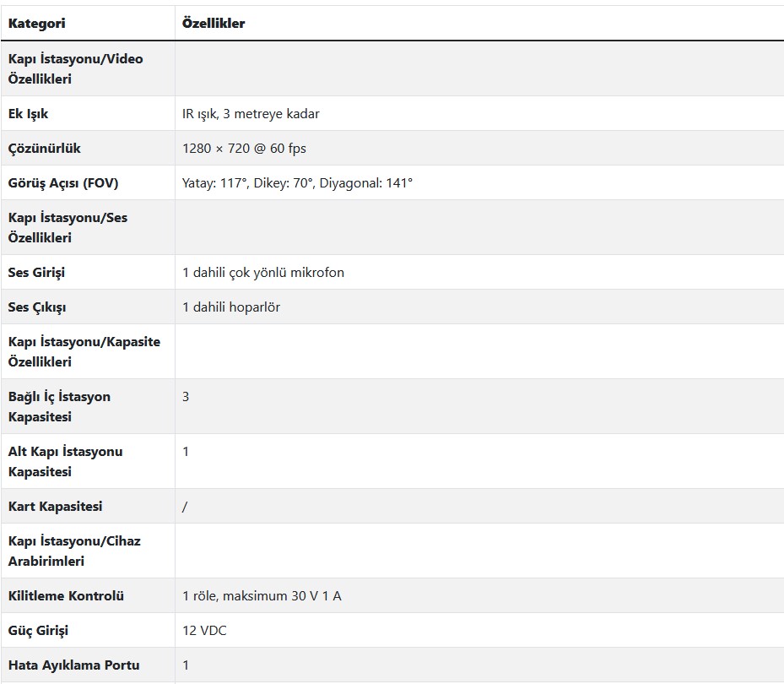Select the Hata Ayıklama Portu label
Viewport: 784px width, 684px height.
(74, 665)
